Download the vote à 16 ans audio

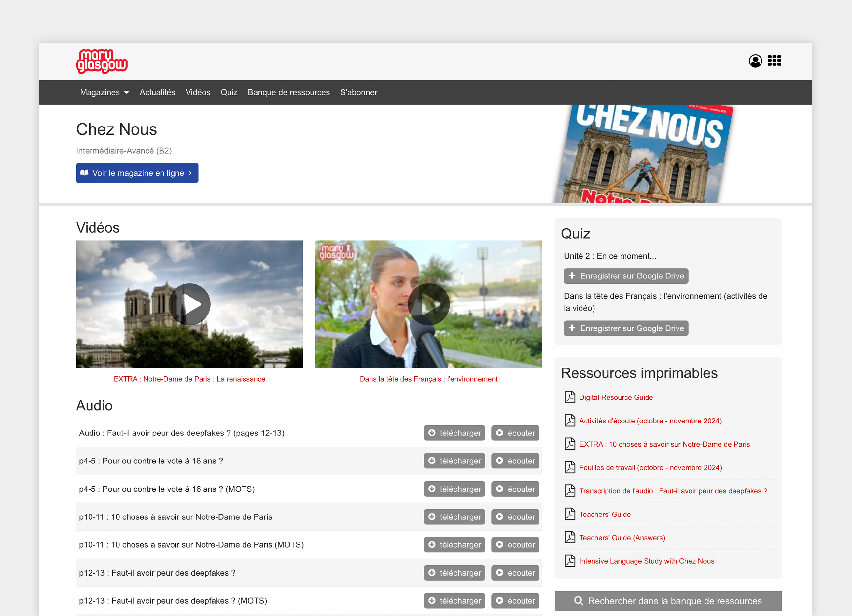click(454, 461)
